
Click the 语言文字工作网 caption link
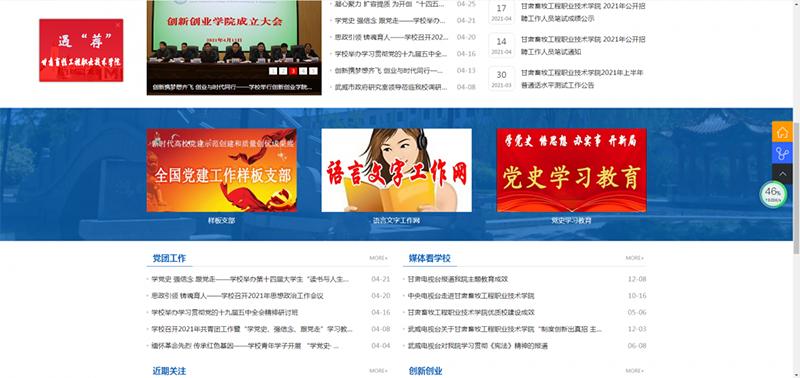coord(396,221)
